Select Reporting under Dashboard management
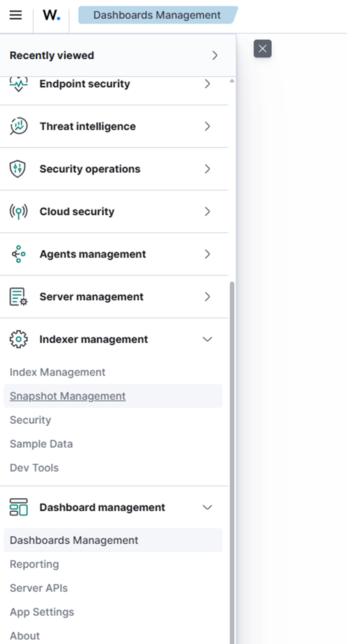This screenshot has width=347, height=644. [x=34, y=564]
